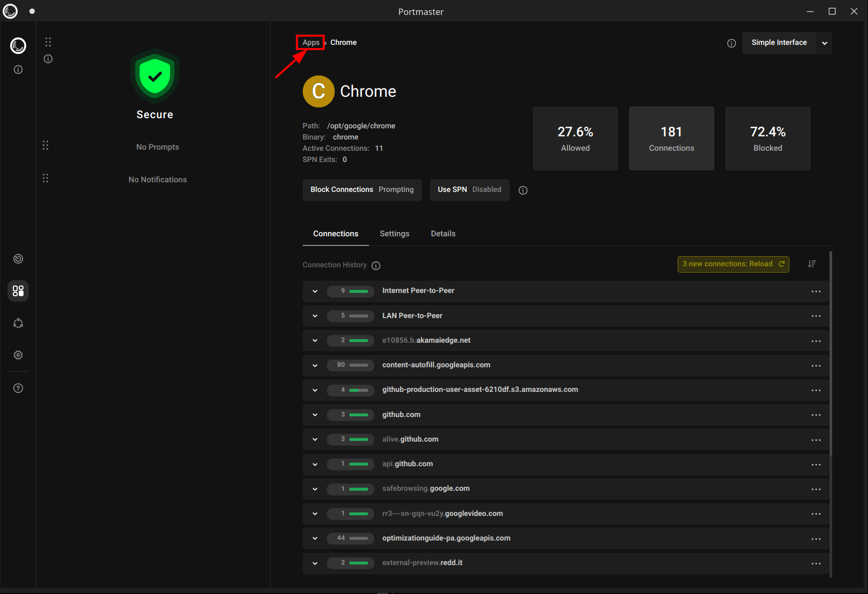Expand the optimizationguide-pa.googleapis.com row
The image size is (868, 594).
[x=315, y=538]
